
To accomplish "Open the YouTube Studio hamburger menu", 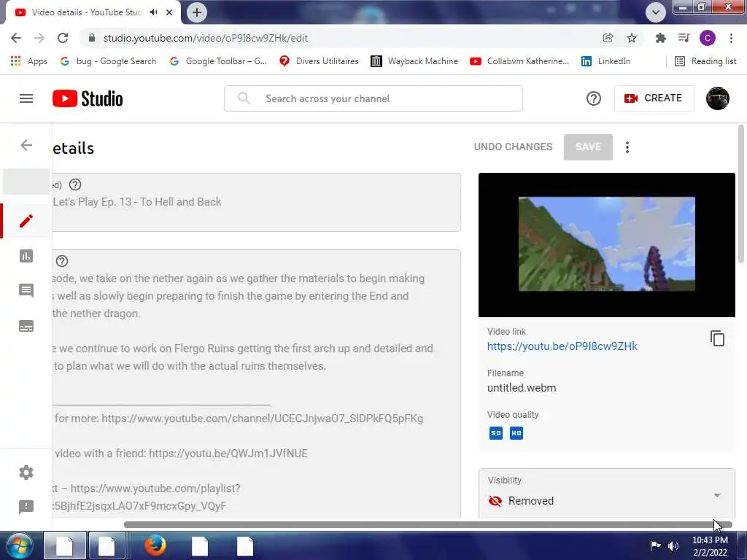I will click(26, 98).
